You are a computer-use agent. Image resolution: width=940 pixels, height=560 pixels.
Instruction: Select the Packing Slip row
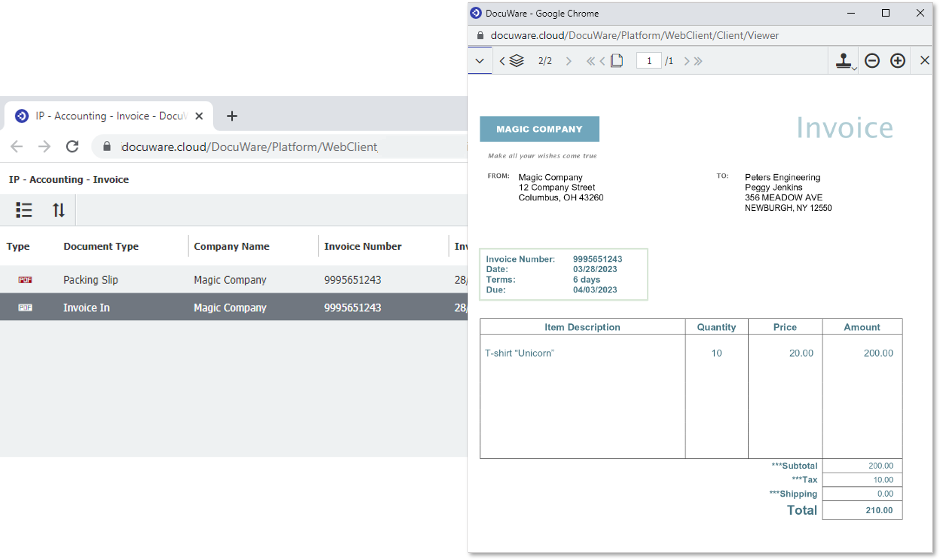90,280
